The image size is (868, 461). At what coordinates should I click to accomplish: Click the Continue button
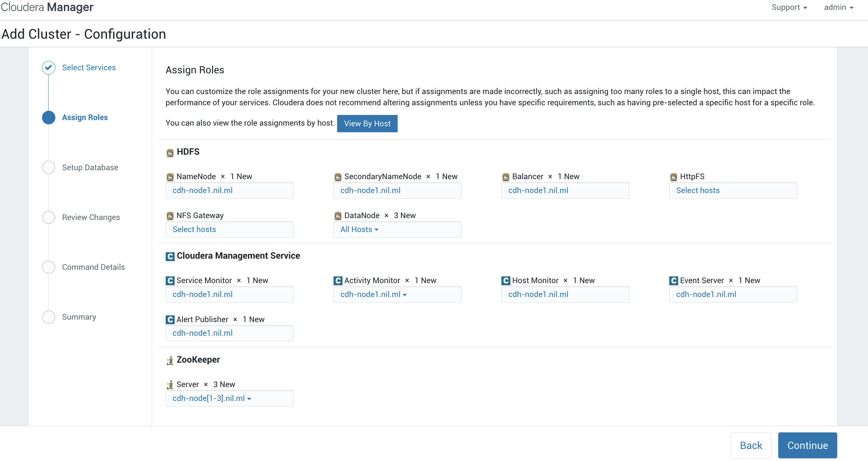coord(807,445)
